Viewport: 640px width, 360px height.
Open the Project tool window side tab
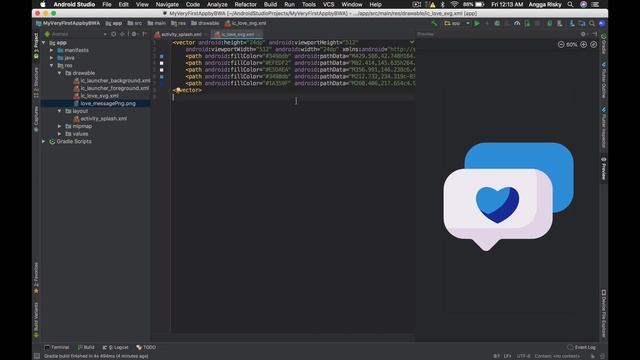click(36, 46)
